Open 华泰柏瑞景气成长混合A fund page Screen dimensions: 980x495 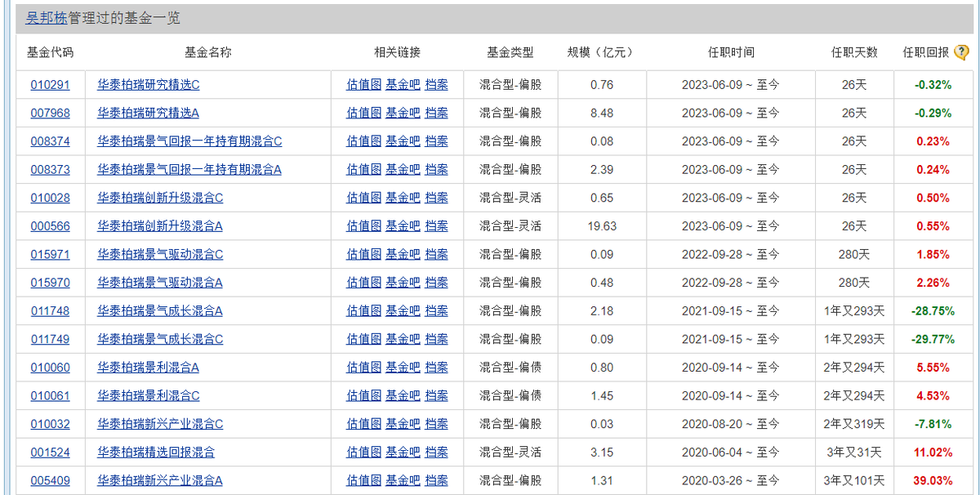pos(160,311)
